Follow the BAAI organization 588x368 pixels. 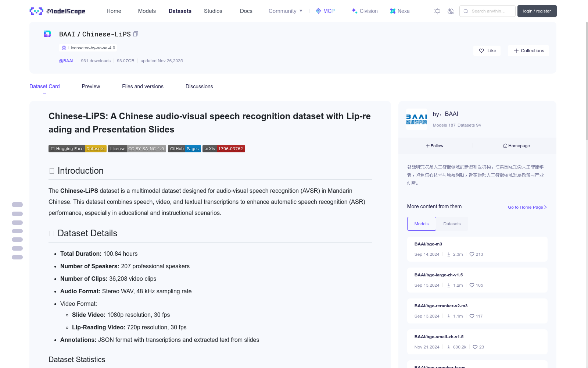click(435, 146)
